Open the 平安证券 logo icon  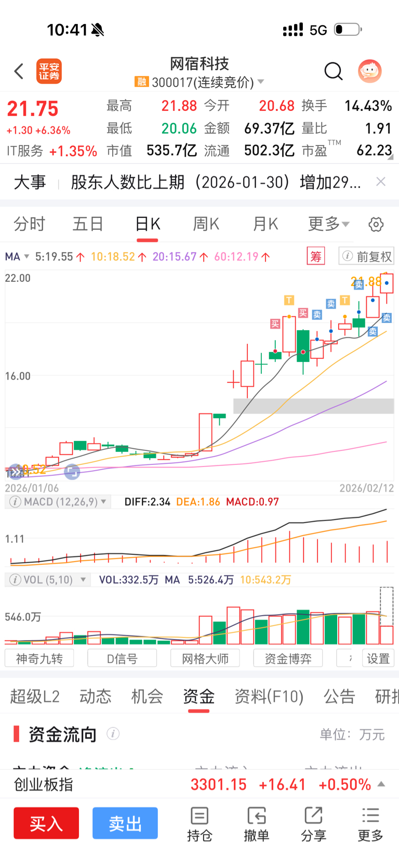[49, 71]
